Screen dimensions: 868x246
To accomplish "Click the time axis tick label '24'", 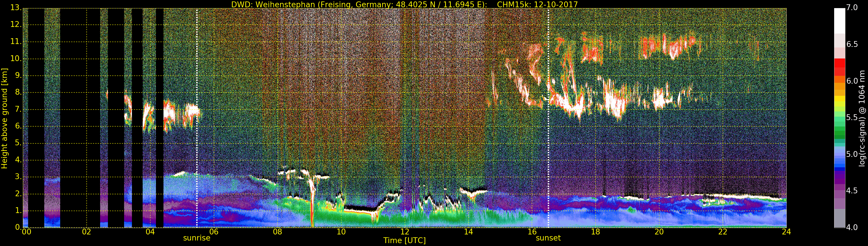I will 786,232.
